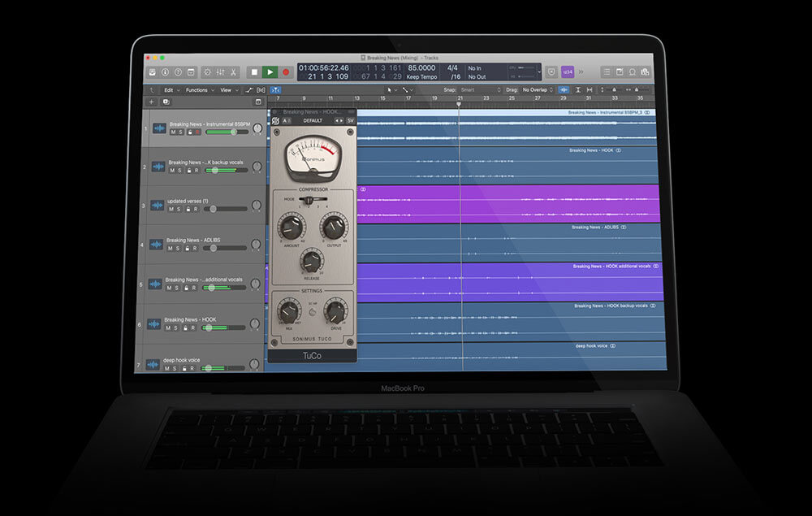
Task: Toggle Show Automation icon
Action: [x=249, y=90]
